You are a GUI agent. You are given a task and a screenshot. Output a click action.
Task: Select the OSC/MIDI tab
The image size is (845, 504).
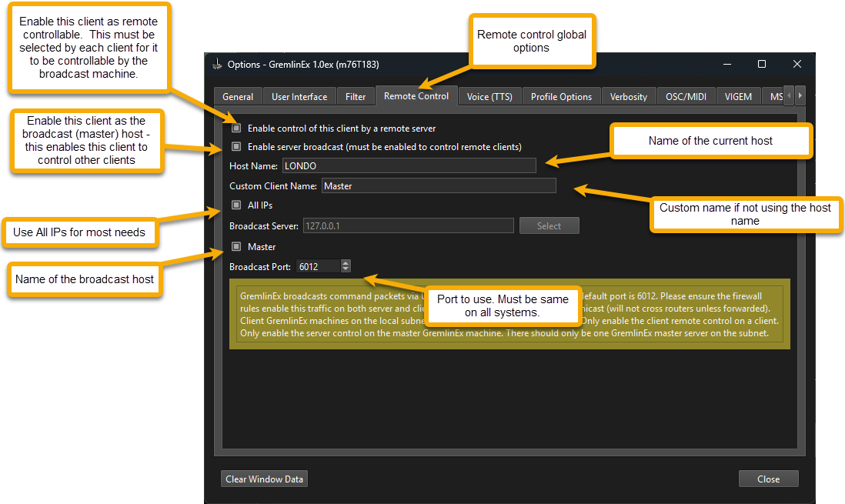(x=686, y=97)
